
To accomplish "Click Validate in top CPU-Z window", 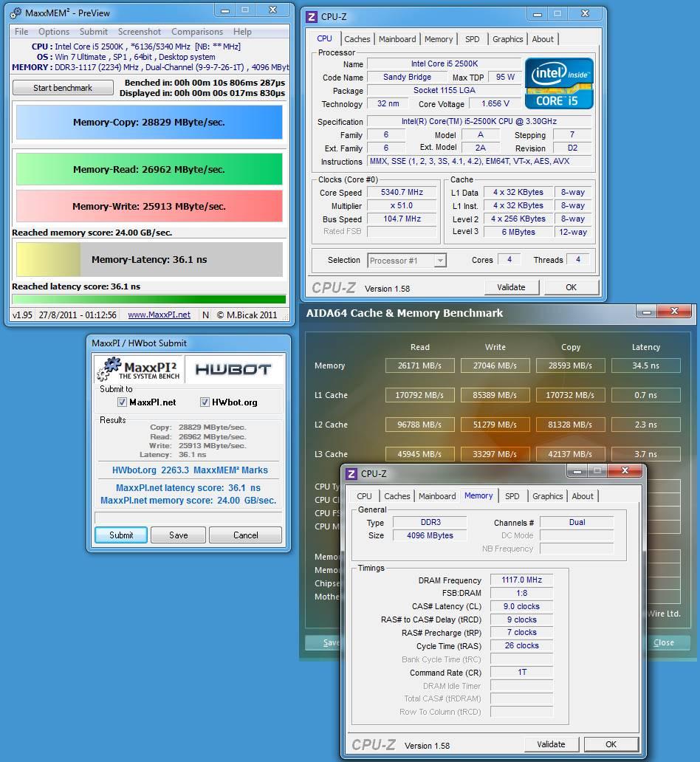I will [x=512, y=287].
